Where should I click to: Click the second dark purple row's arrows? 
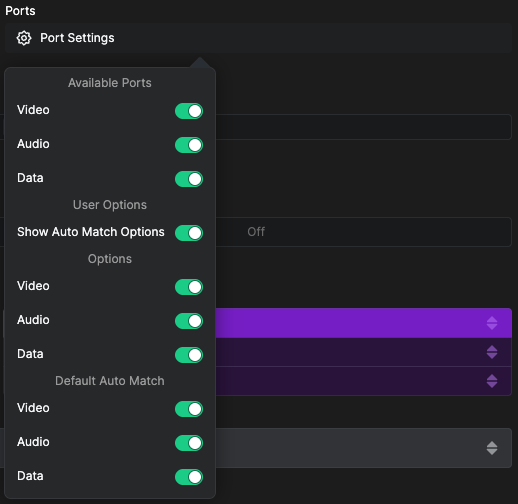492,352
